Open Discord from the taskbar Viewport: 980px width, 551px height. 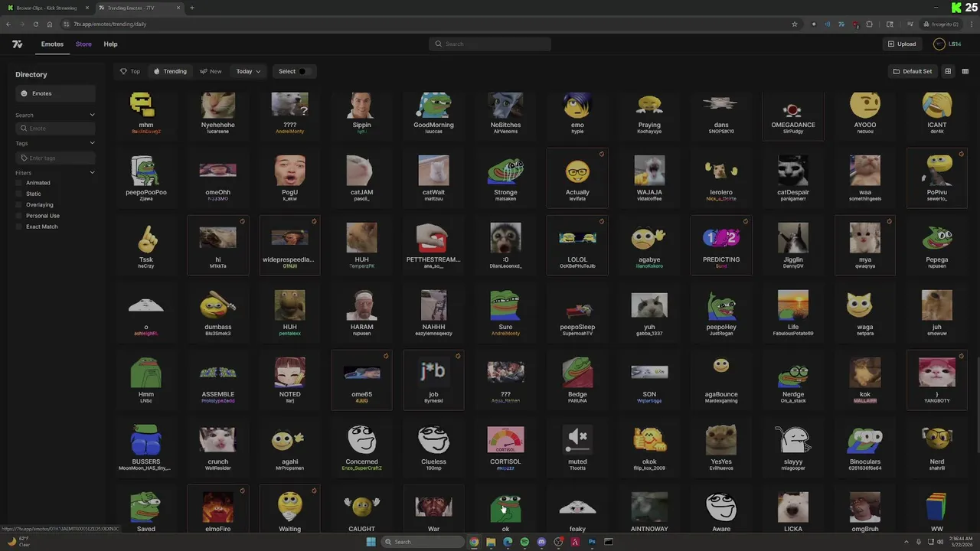click(x=541, y=542)
